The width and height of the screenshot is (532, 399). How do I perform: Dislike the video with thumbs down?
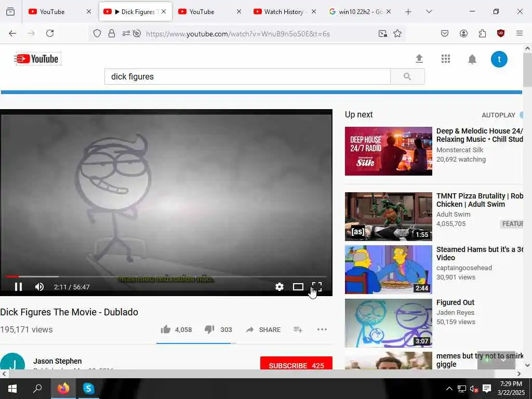point(209,329)
